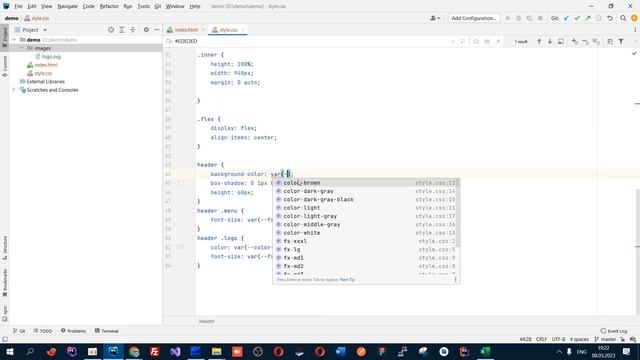Open Project panel settings gear
640x360 pixels.
(x=146, y=30)
